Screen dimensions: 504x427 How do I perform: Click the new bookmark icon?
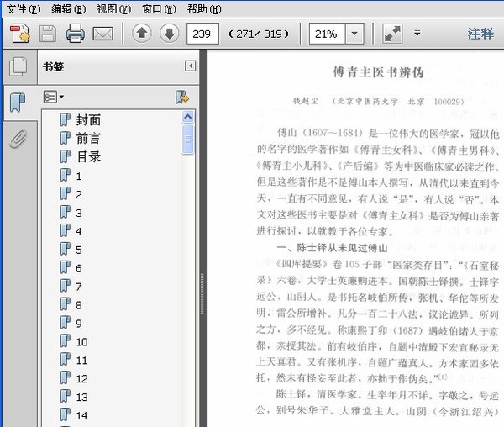tap(182, 98)
